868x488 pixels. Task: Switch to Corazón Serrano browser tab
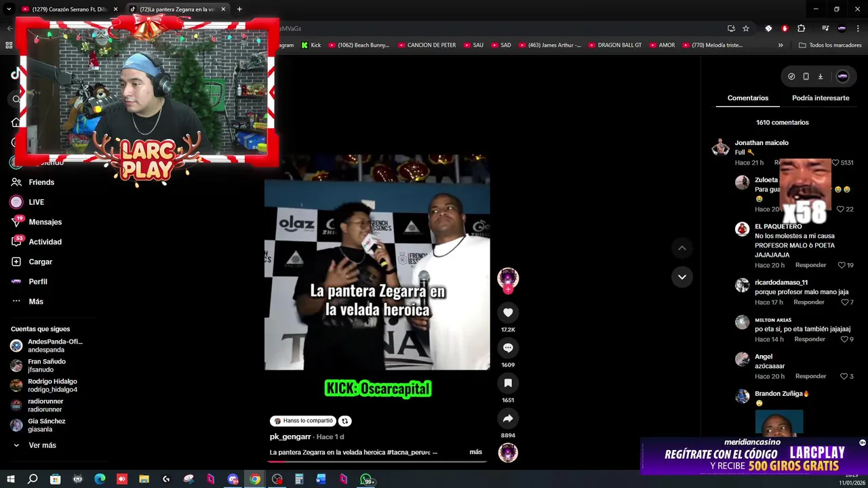[x=70, y=9]
